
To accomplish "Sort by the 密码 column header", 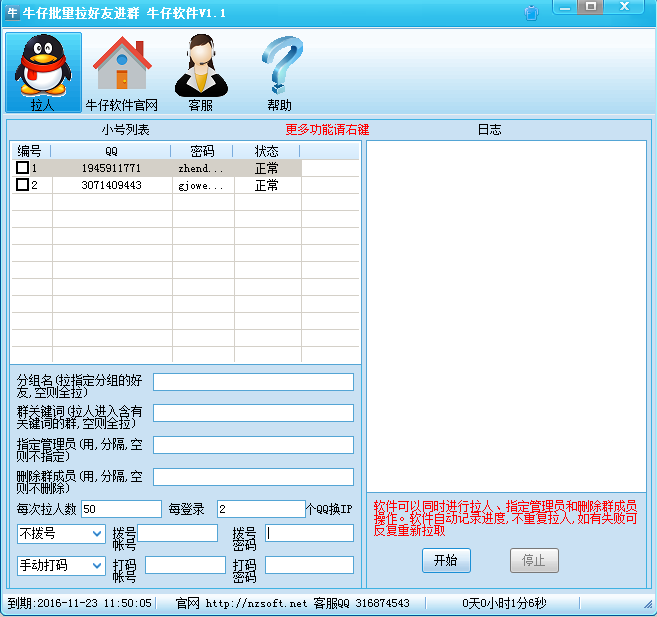I will click(x=202, y=151).
